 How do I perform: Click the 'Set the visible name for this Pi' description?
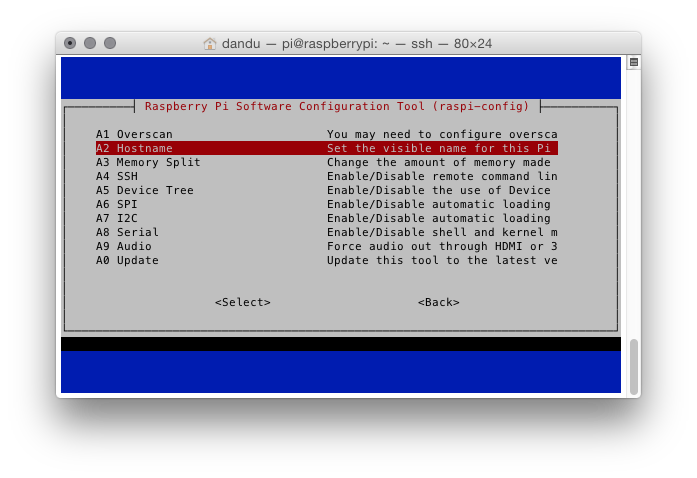coord(439,148)
